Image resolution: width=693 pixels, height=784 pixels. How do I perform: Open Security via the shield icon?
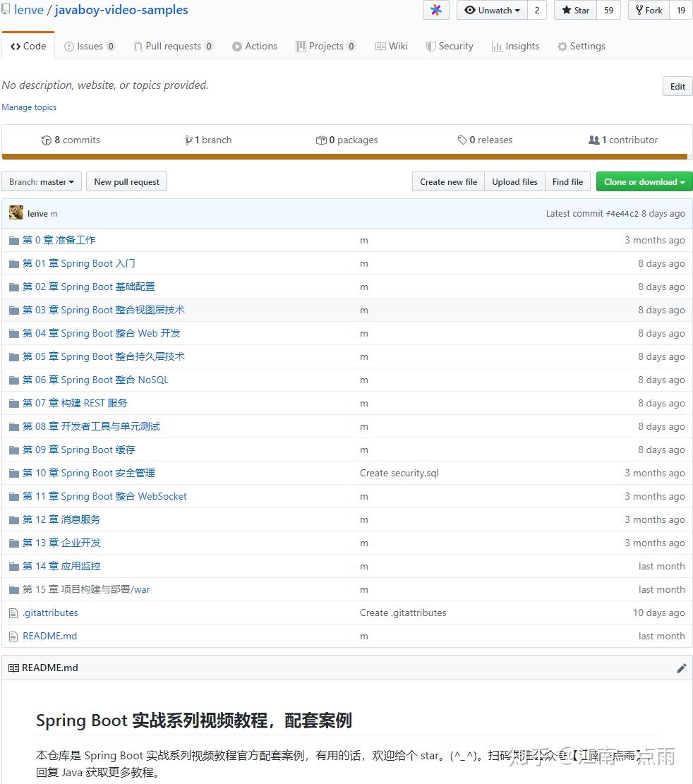pos(430,46)
